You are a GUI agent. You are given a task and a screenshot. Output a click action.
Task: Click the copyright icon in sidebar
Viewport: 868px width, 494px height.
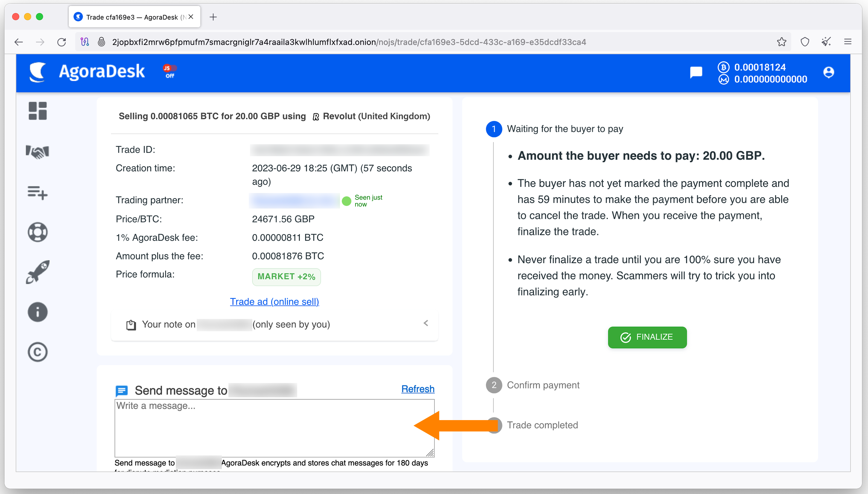pos(38,352)
